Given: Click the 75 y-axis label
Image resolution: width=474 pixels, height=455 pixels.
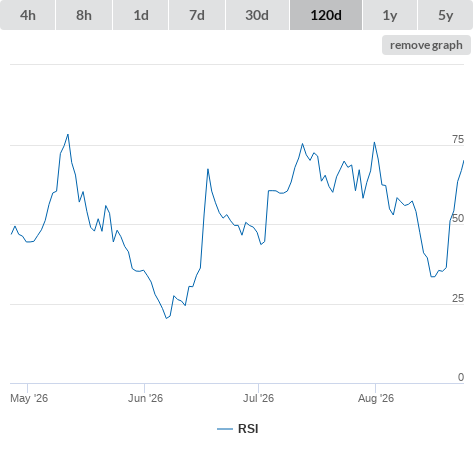Looking at the screenshot, I should tap(458, 139).
